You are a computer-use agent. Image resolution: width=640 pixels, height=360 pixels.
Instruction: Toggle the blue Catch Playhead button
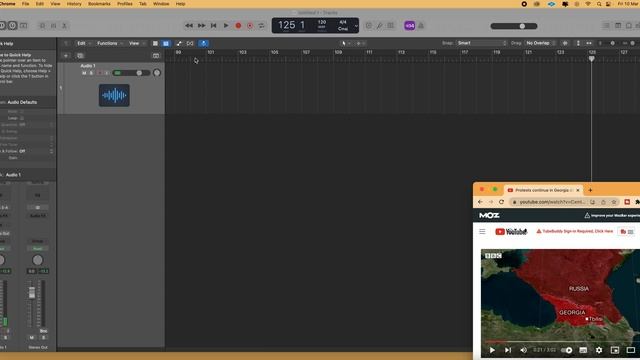[204, 43]
